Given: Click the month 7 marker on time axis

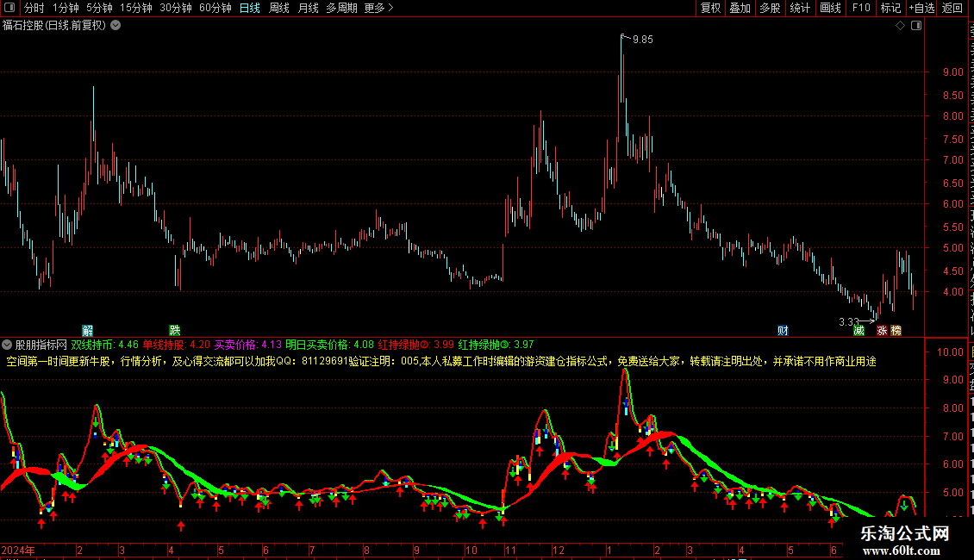Looking at the screenshot, I should [x=312, y=550].
